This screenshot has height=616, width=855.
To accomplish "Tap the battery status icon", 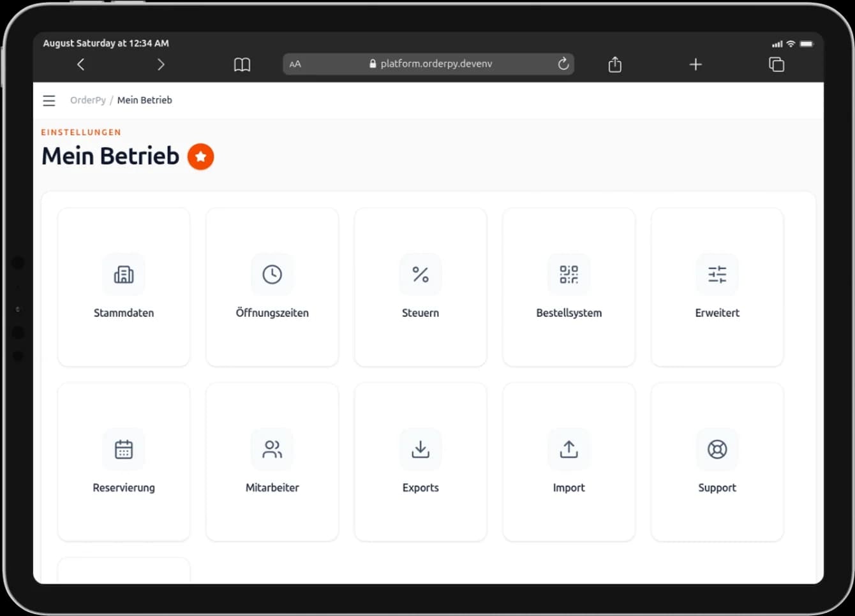I will pos(807,44).
